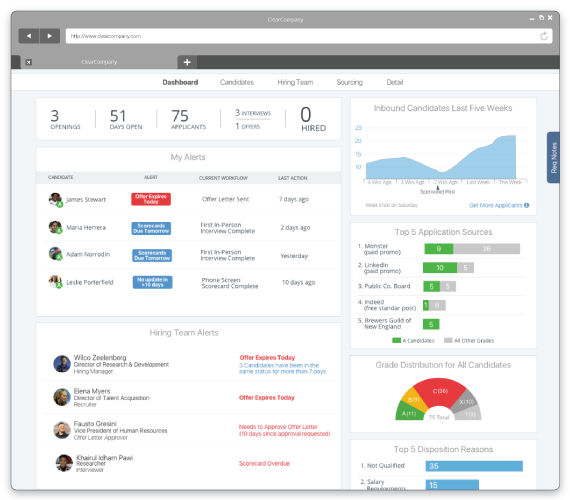570x500 pixels.
Task: Click the info icon beside Get More Applicants
Action: [527, 205]
